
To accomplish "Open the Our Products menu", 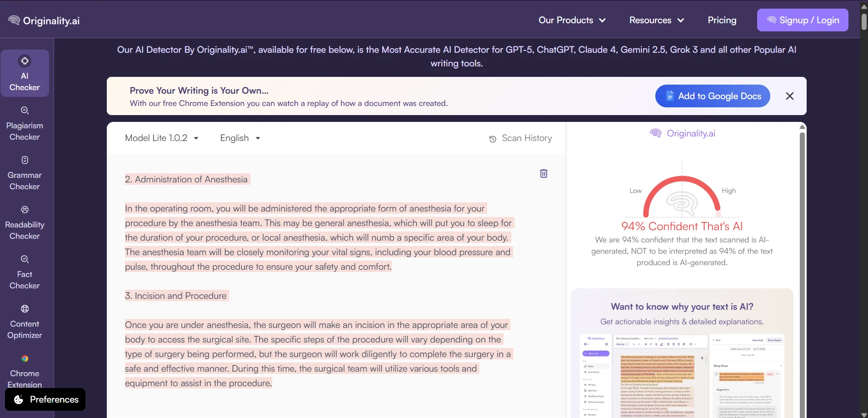I will 572,20.
